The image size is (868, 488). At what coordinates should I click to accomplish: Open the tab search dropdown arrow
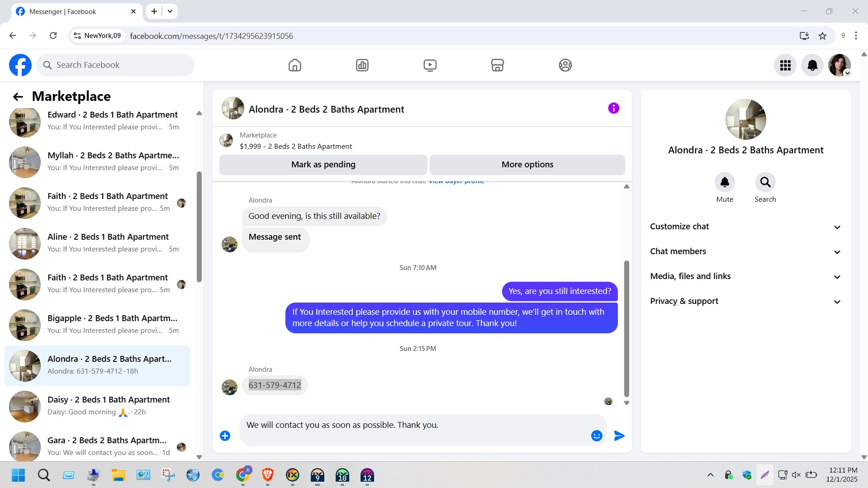click(x=170, y=11)
